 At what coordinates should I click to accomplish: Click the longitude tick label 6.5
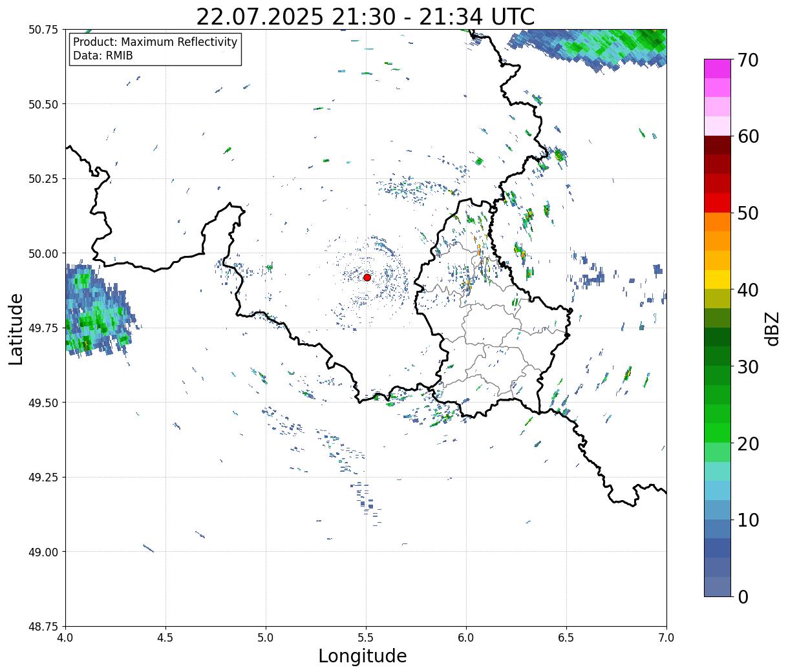[566, 638]
